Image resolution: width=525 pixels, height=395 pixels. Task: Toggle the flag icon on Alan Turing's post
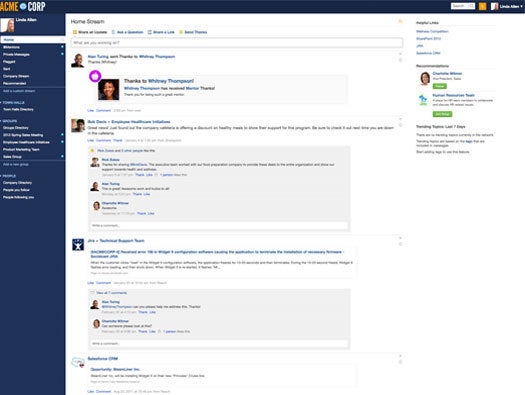[400, 60]
